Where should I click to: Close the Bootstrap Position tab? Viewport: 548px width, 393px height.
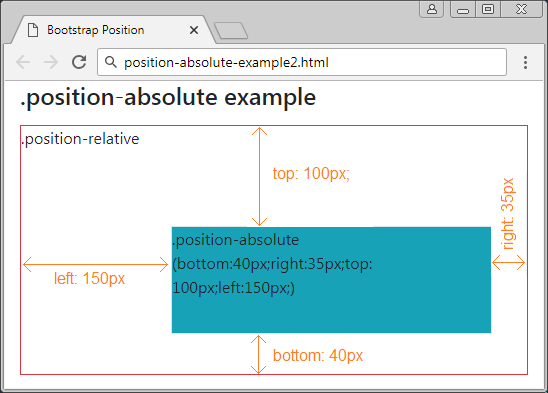click(194, 30)
